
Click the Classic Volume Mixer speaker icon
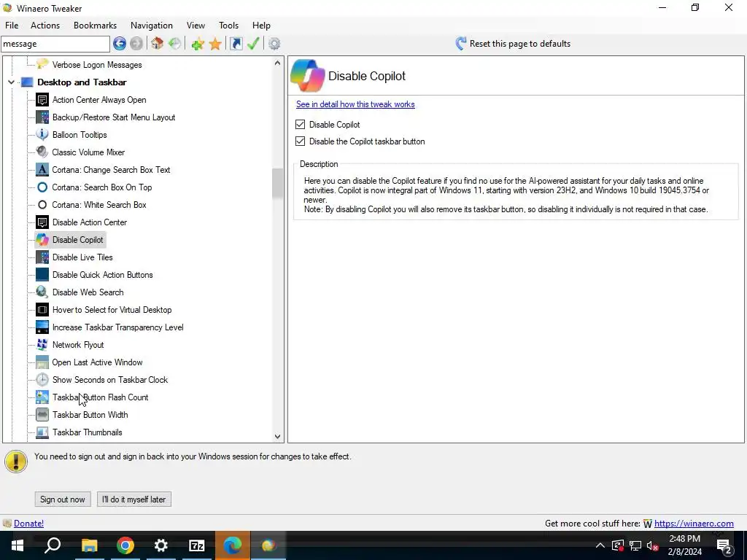42,152
